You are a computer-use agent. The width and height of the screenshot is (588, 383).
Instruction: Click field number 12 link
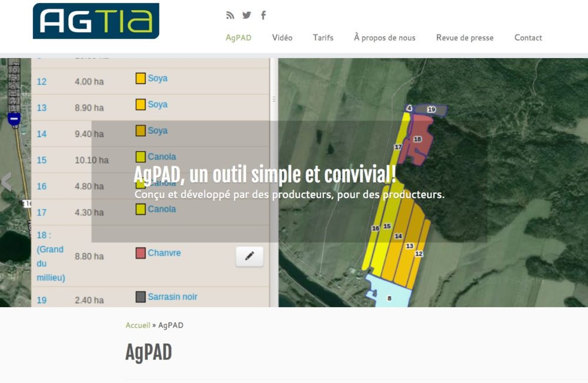click(42, 82)
